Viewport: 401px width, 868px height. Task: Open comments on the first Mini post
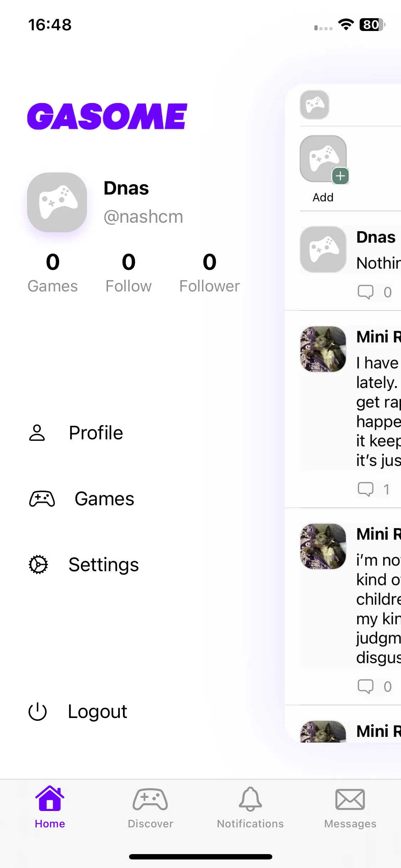(x=365, y=489)
